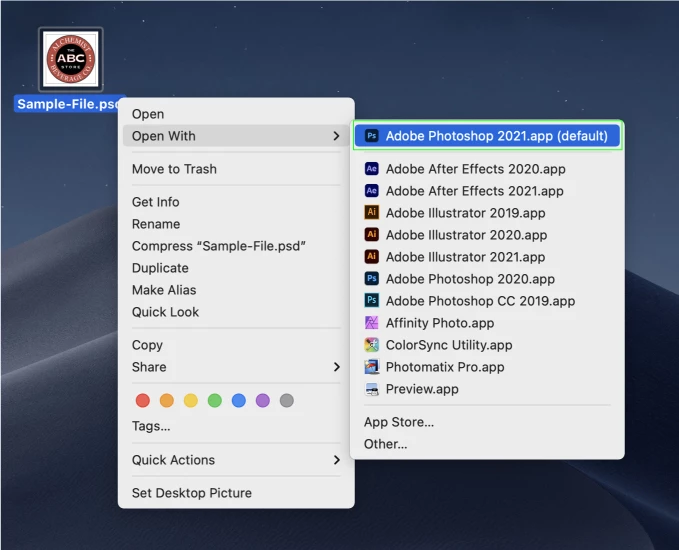Apply the purple tag color
679x550 pixels.
coord(263,401)
